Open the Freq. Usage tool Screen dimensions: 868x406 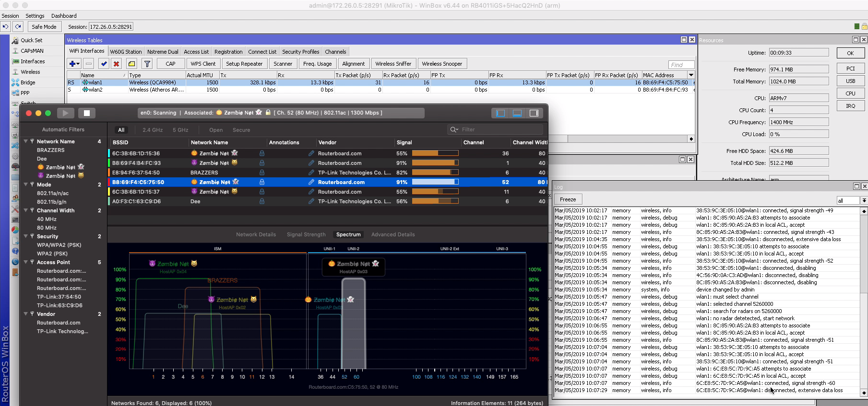click(x=317, y=64)
